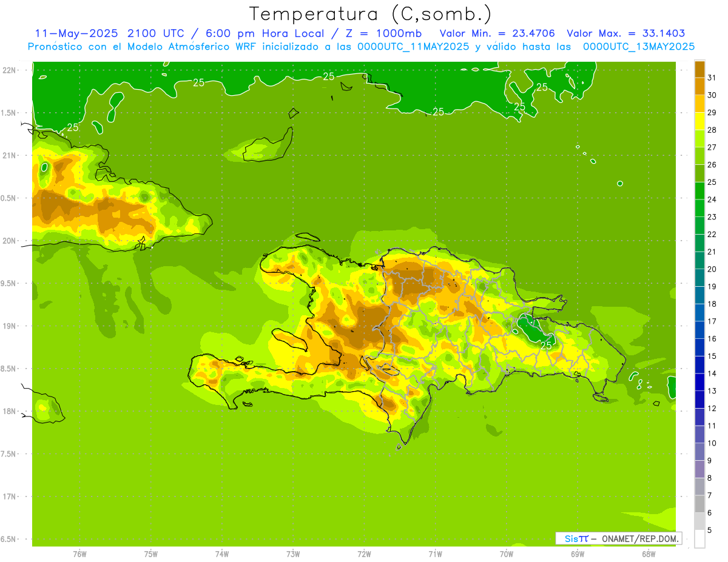Click the '73W' longitude axis label
Screen dimensions: 728x562
[293, 554]
